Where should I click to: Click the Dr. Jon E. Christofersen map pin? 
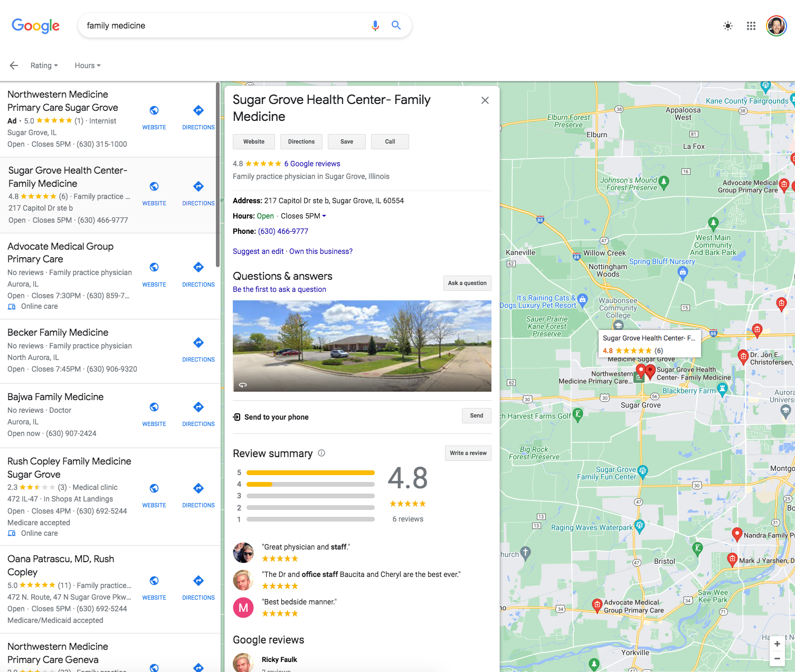point(743,356)
